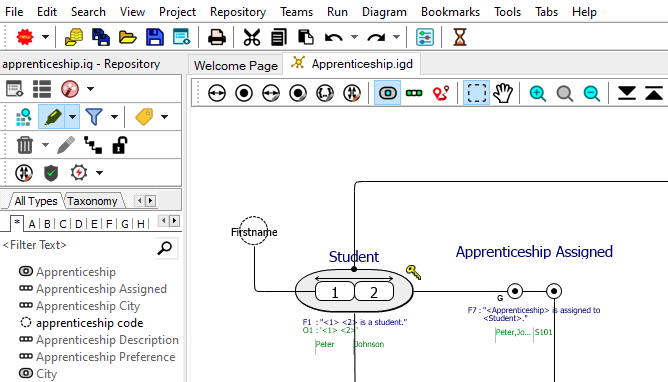Click the red New starburst icon
668x382 pixels.
point(25,37)
